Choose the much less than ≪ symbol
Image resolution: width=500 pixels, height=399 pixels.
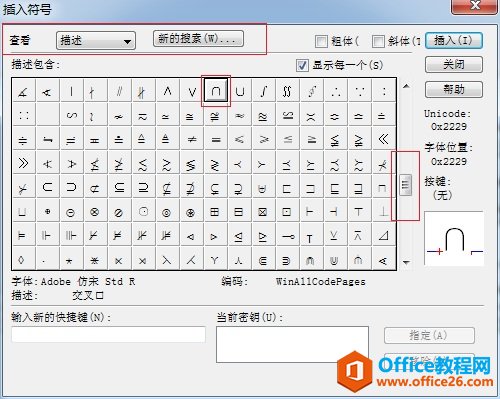point(384,139)
